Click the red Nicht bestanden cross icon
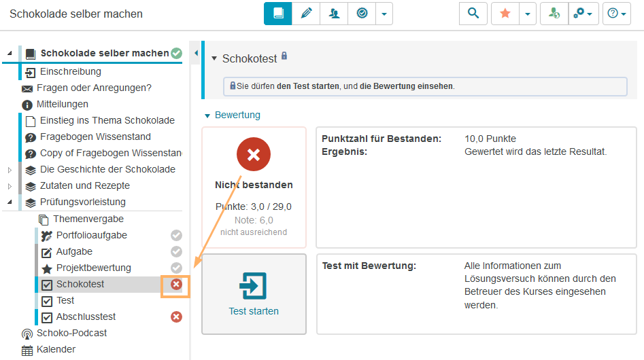The image size is (644, 360). 254,155
